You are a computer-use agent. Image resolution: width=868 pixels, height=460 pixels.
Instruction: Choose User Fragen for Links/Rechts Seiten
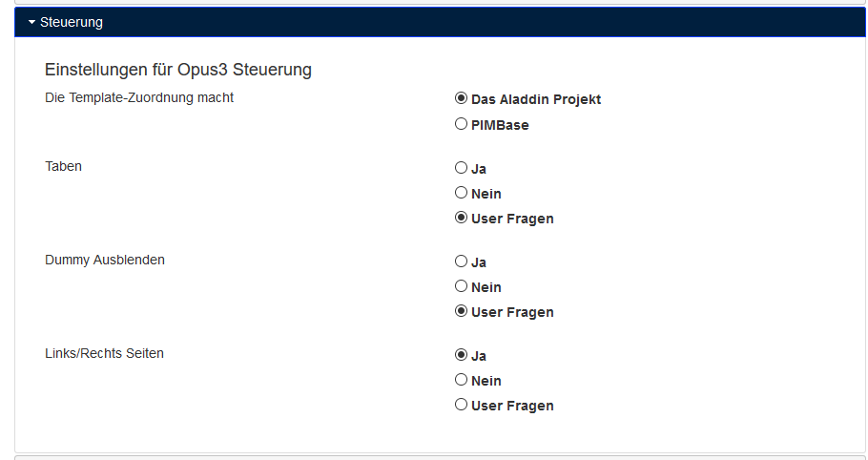[x=462, y=405]
